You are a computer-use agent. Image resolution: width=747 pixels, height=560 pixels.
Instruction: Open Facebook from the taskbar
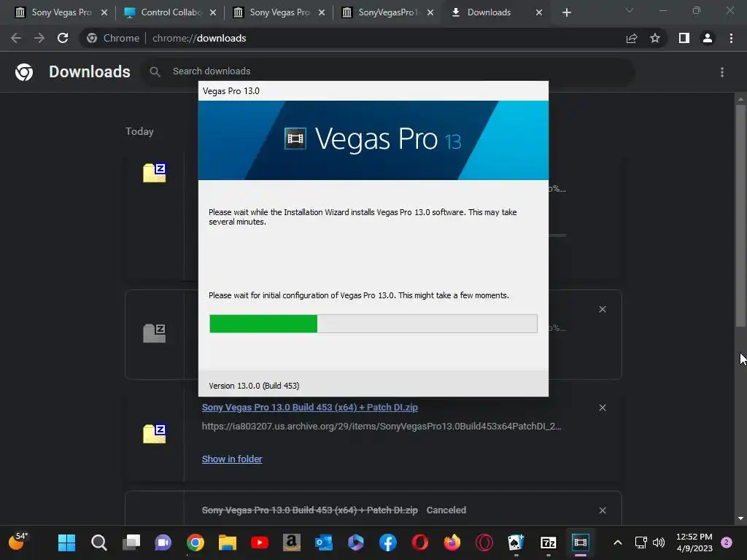tap(388, 542)
